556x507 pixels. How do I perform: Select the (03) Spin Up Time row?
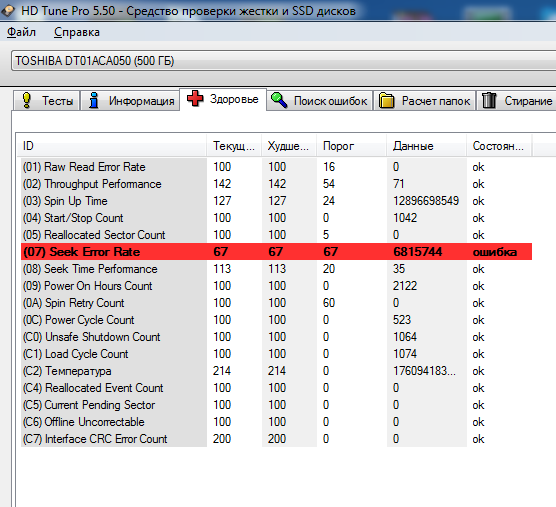click(277, 201)
